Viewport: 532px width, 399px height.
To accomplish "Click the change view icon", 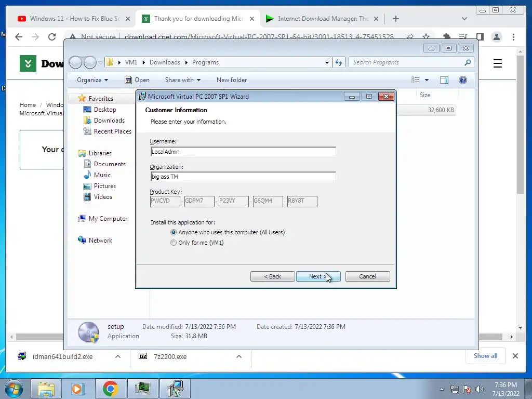I will 415,80.
